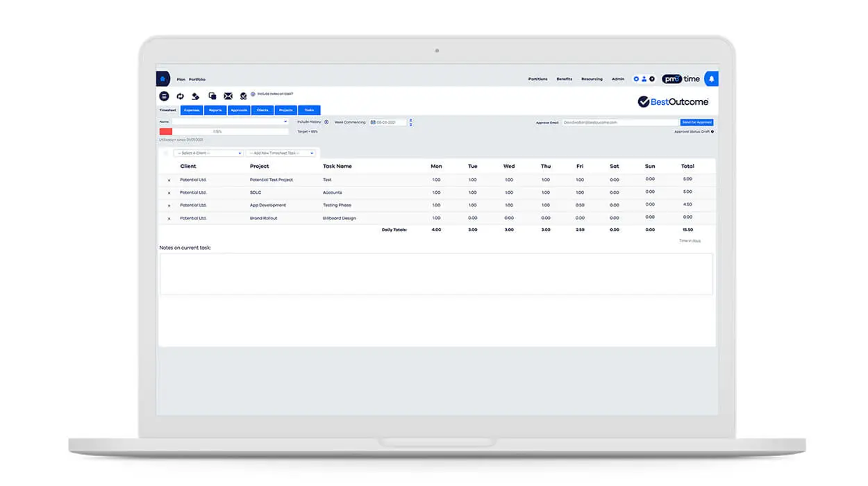Viewport: 868px width, 486px height.
Task: Click the Monday daily total 4.00
Action: pos(436,230)
